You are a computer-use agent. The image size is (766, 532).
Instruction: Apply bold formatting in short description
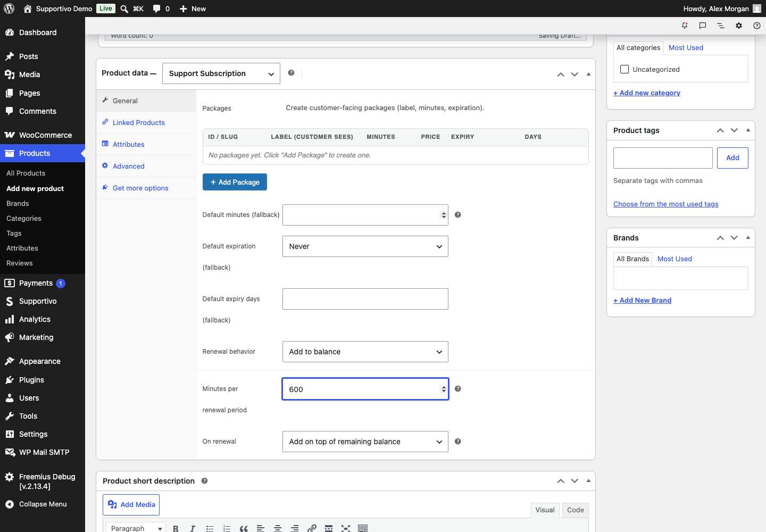[176, 528]
